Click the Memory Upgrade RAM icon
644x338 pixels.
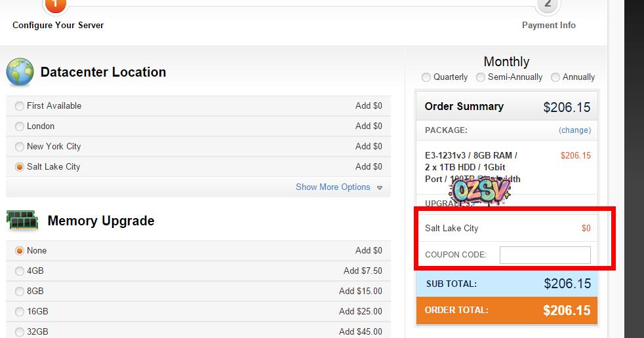tap(22, 221)
